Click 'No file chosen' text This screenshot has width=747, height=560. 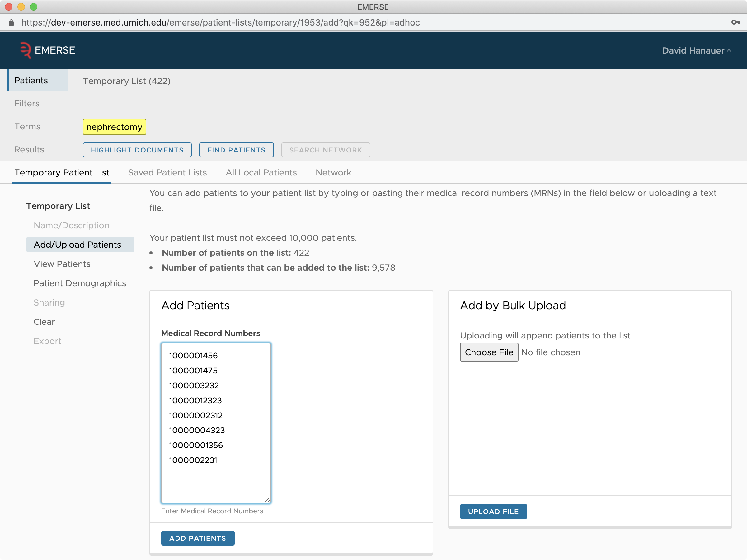point(551,352)
